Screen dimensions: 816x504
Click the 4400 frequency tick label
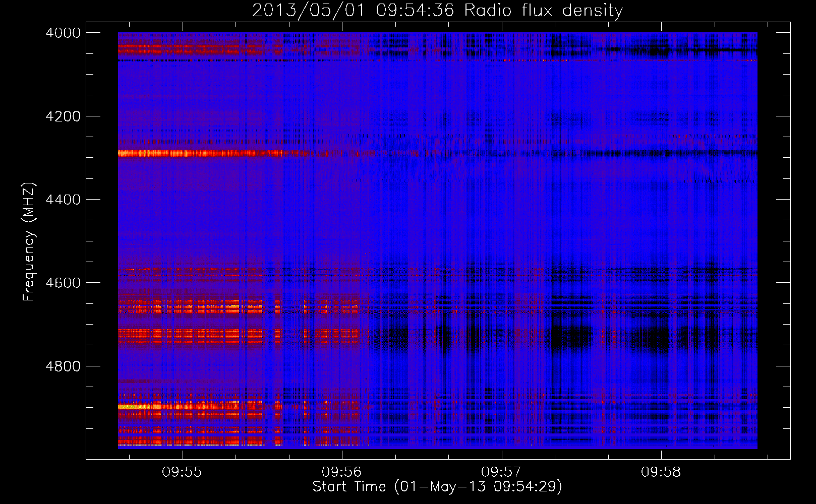[63, 200]
